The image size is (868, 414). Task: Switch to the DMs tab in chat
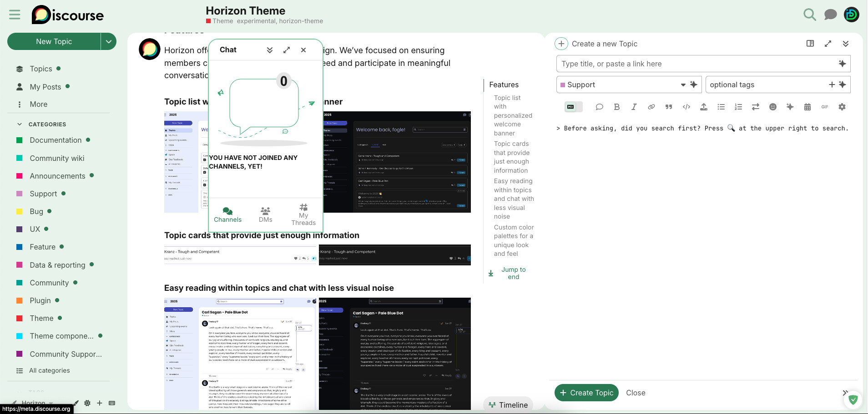pyautogui.click(x=265, y=214)
